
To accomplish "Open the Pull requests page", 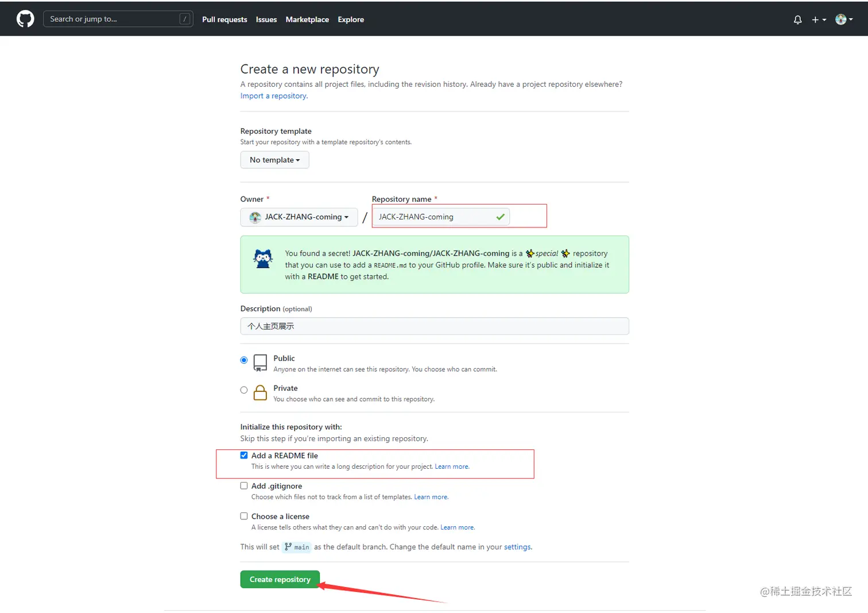I will 224,20.
